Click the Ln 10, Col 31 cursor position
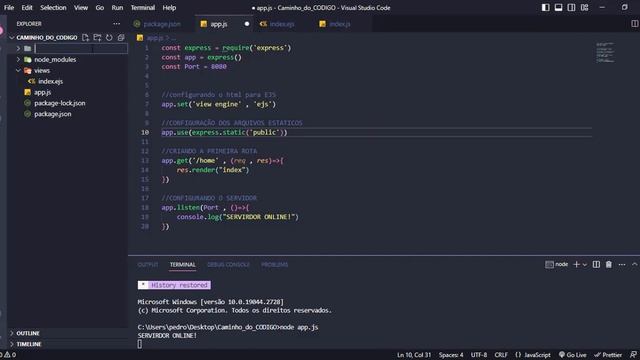The height and width of the screenshot is (360, 640). (x=414, y=355)
